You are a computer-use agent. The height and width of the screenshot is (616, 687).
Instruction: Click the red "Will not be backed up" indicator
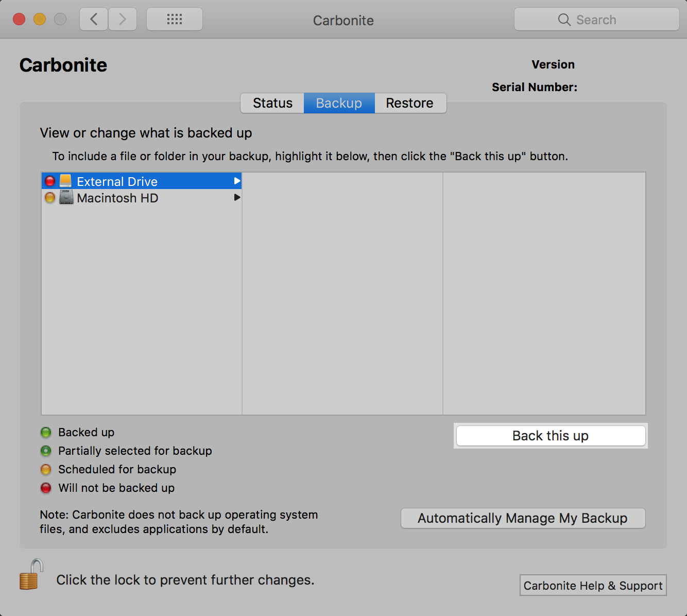[46, 488]
